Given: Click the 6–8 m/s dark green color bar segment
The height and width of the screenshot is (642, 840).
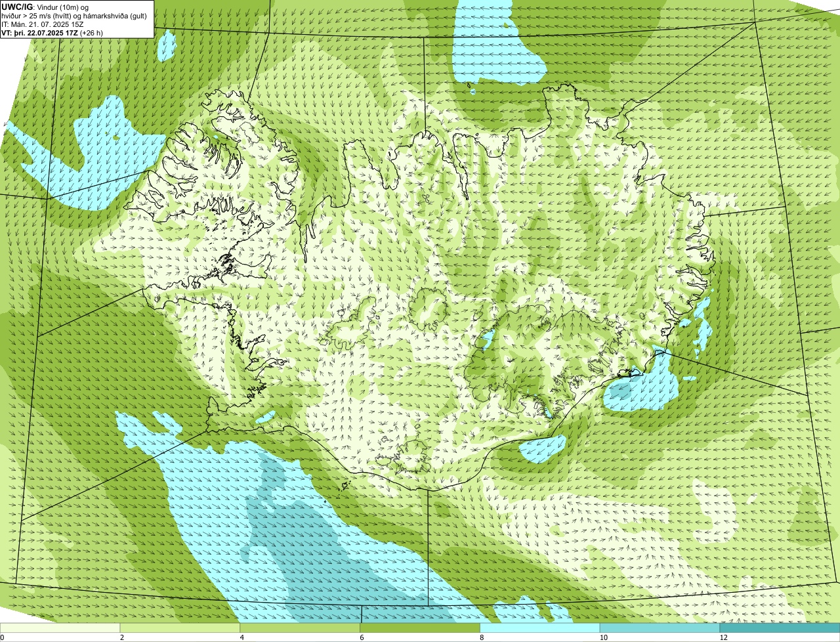Looking at the screenshot, I should click(x=421, y=628).
